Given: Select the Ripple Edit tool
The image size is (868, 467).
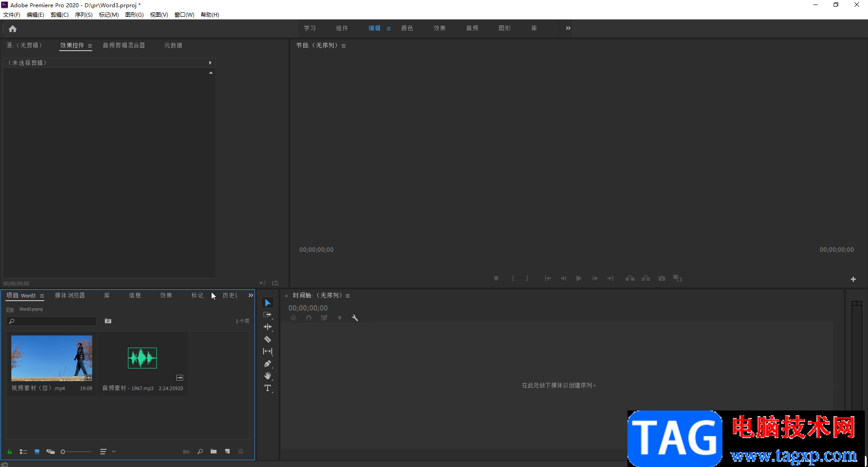Looking at the screenshot, I should click(x=268, y=327).
